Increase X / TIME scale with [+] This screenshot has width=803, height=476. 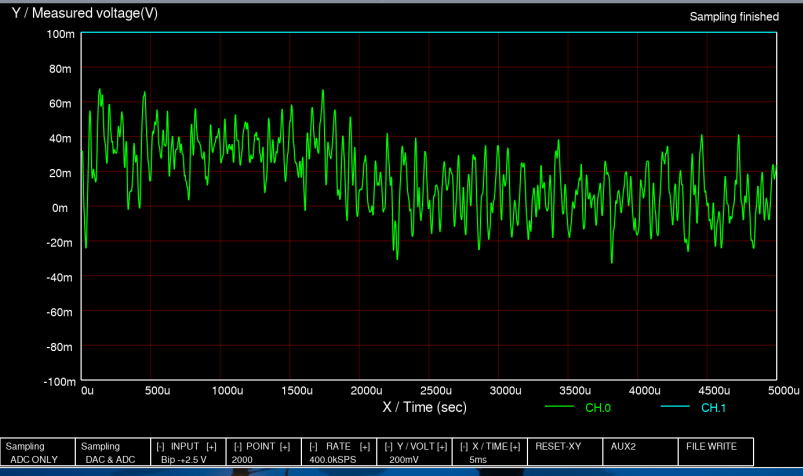point(515,447)
